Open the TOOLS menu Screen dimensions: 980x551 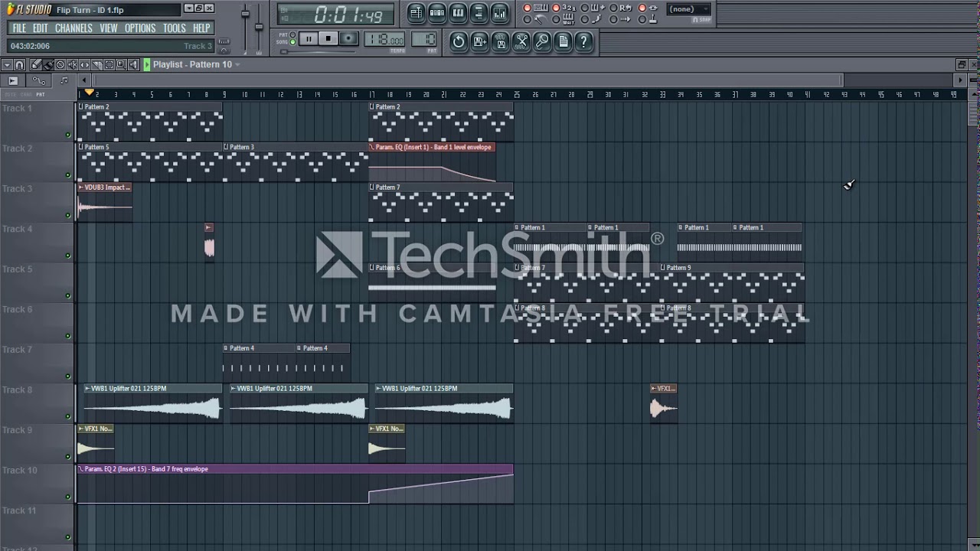pos(175,28)
